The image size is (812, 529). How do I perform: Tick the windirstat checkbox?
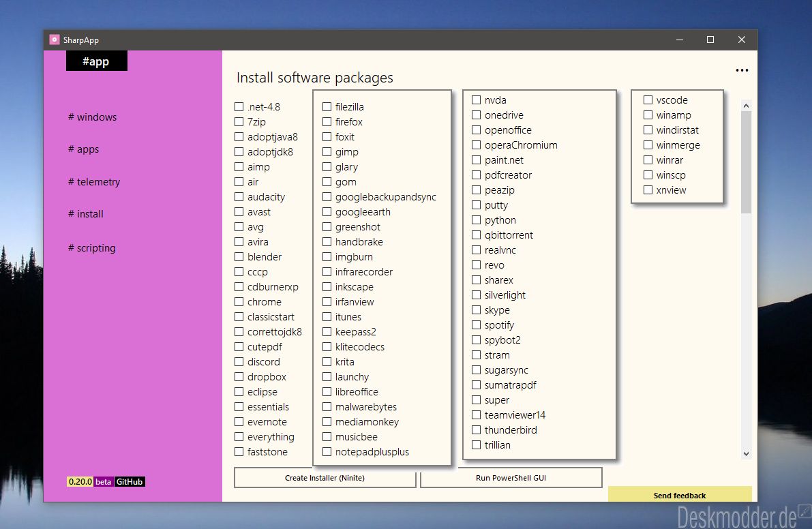click(648, 130)
